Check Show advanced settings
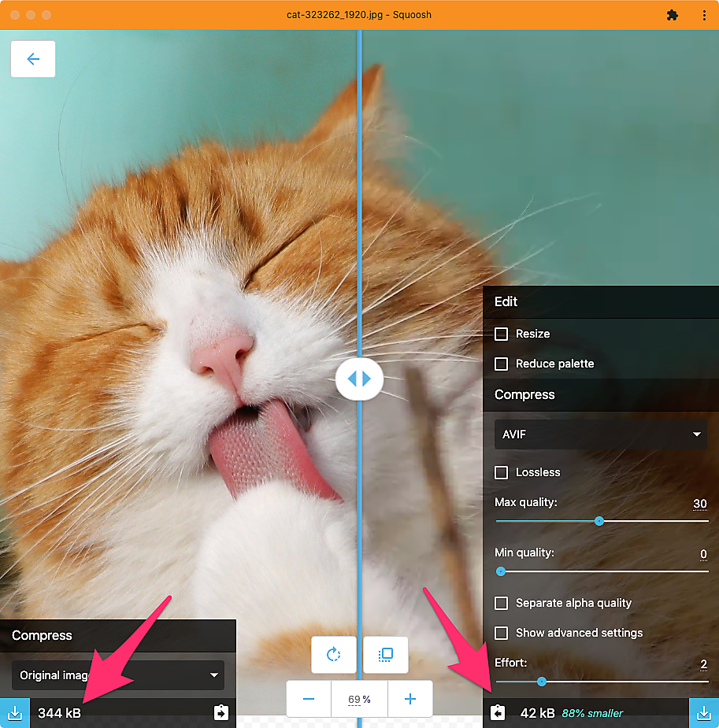Image resolution: width=719 pixels, height=728 pixels. click(x=501, y=633)
